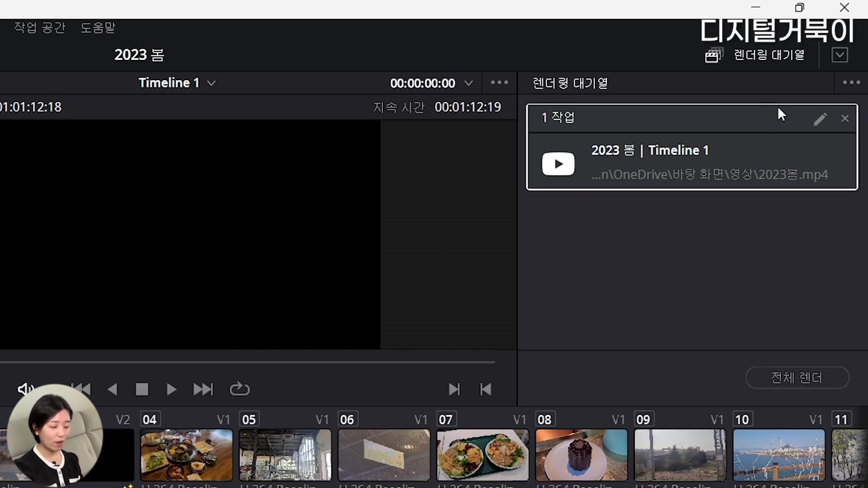This screenshot has width=868, height=488.
Task: Stop playback with the square button
Action: pyautogui.click(x=141, y=389)
